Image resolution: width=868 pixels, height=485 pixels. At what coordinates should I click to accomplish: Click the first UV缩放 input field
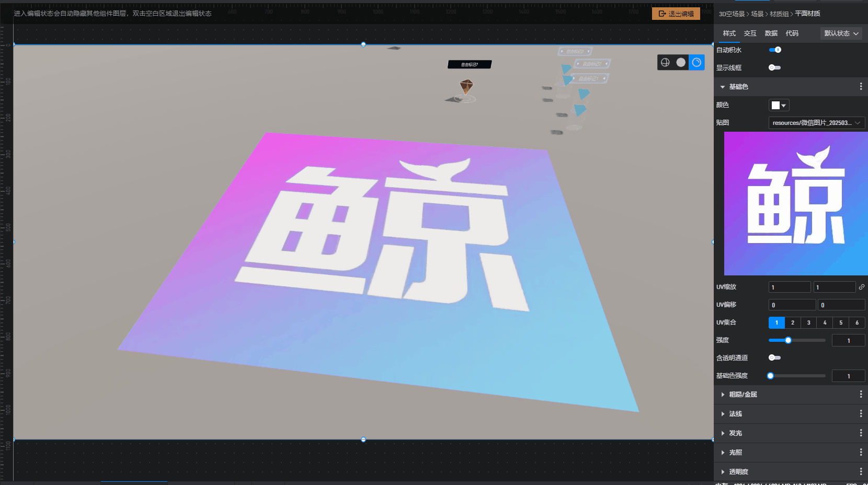[x=790, y=287]
